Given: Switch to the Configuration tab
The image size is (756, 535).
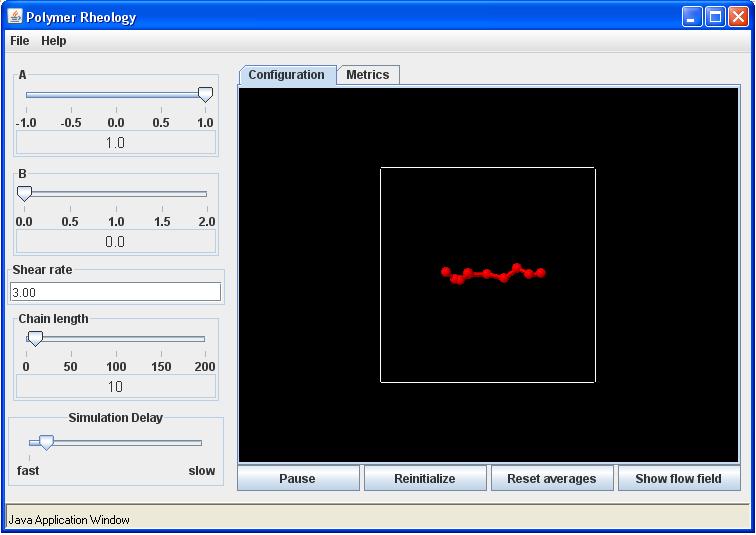Looking at the screenshot, I should [286, 75].
